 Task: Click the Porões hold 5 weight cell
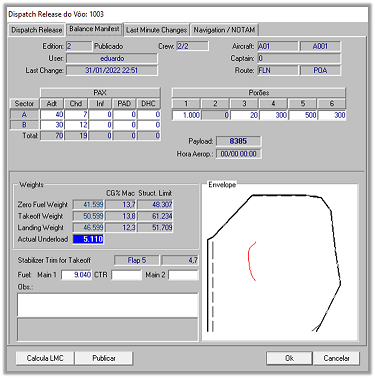point(303,115)
